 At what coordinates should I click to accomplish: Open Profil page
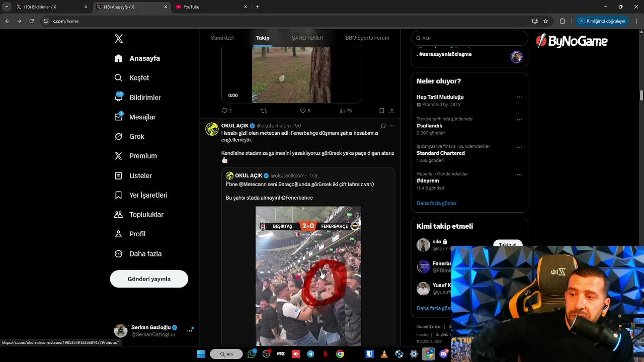[x=130, y=234]
